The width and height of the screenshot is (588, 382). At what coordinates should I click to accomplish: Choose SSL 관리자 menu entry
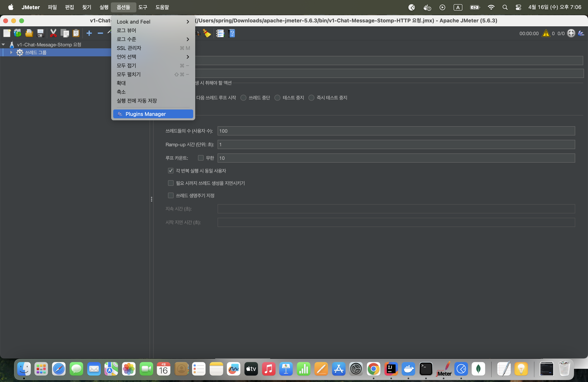[153, 48]
